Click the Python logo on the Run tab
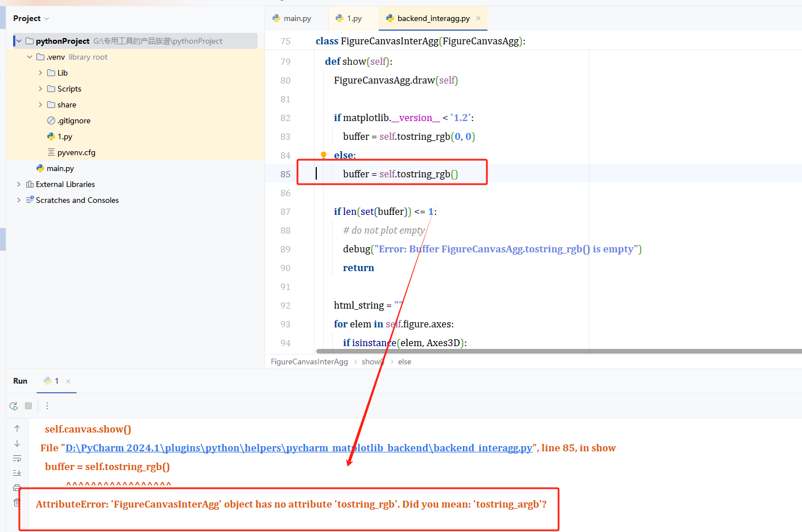The image size is (802, 532). [x=47, y=381]
